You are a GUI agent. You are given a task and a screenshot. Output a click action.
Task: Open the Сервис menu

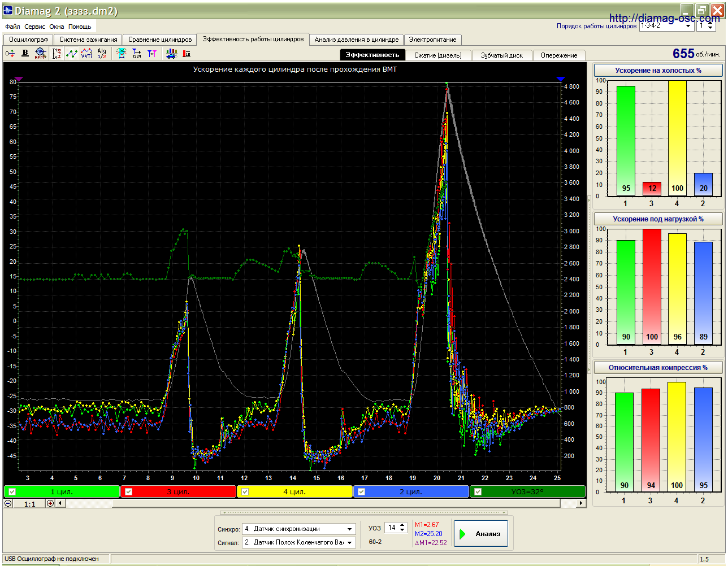point(34,27)
